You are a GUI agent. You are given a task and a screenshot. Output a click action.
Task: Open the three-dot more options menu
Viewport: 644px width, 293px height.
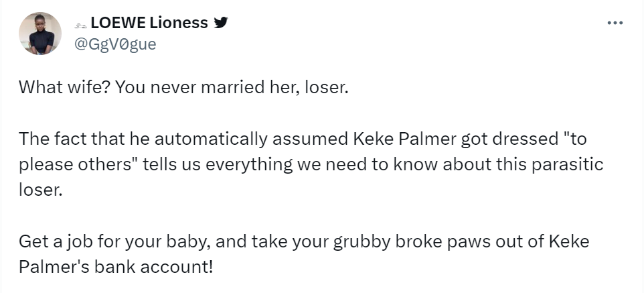[615, 23]
